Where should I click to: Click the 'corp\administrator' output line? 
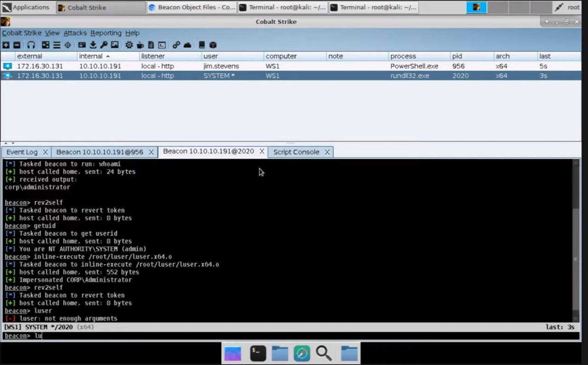coord(37,188)
